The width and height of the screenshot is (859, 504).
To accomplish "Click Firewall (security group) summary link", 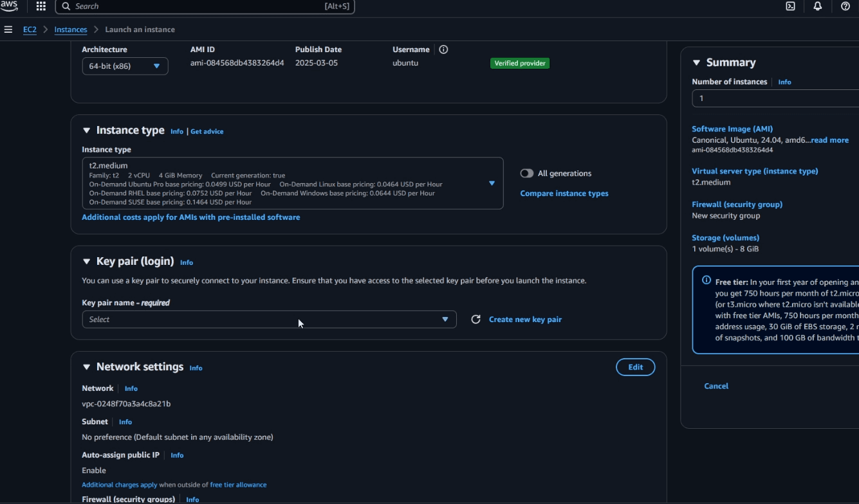I will pos(737,204).
